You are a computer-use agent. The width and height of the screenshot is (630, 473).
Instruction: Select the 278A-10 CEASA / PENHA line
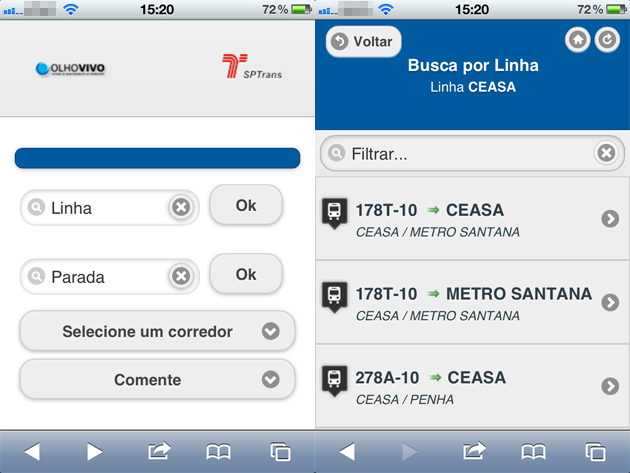click(472, 386)
